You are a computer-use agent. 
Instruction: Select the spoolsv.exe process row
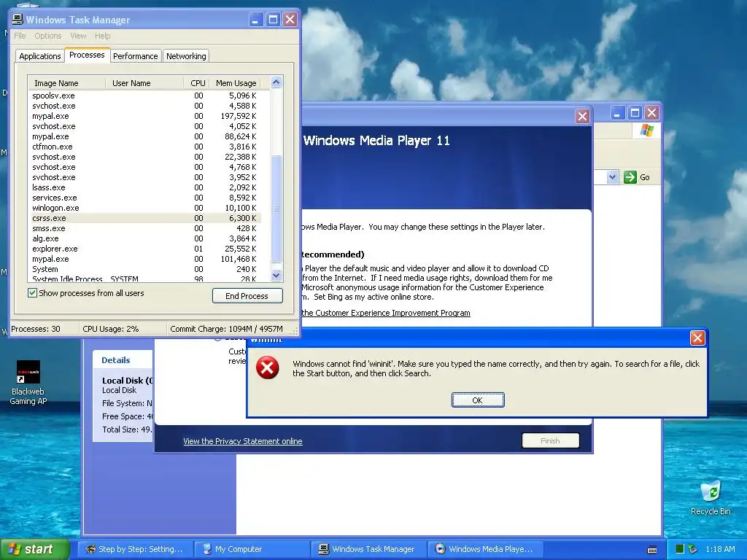click(145, 96)
